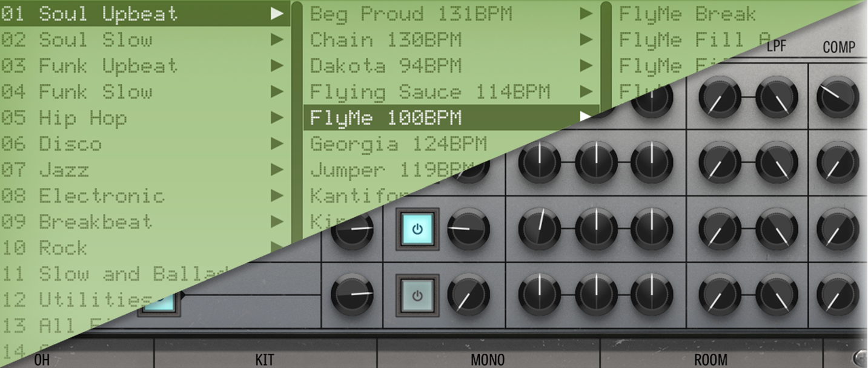Expand the 02 Soul Slow submenu arrow
The width and height of the screenshot is (868, 368).
coord(277,40)
